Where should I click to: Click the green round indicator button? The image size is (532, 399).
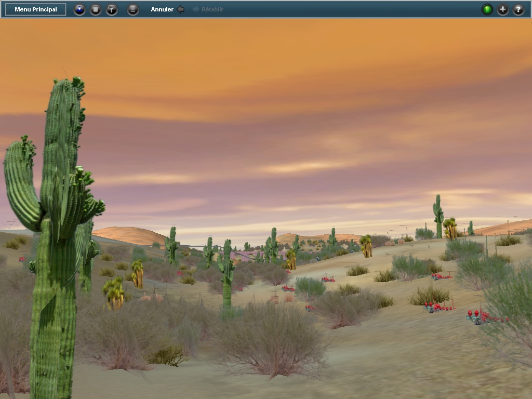coord(487,9)
